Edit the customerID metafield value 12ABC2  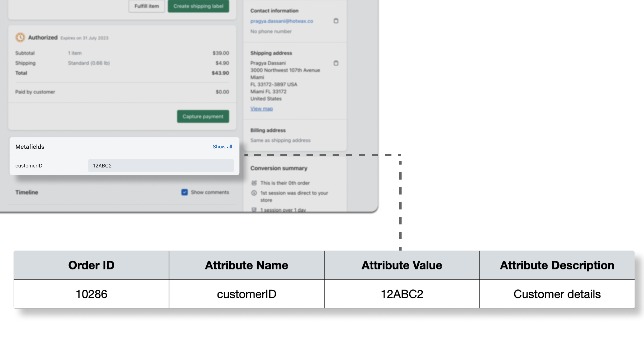click(161, 165)
